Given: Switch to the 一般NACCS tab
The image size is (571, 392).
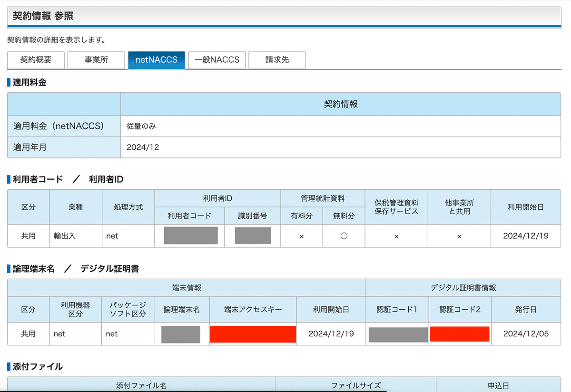Looking at the screenshot, I should pyautogui.click(x=217, y=60).
